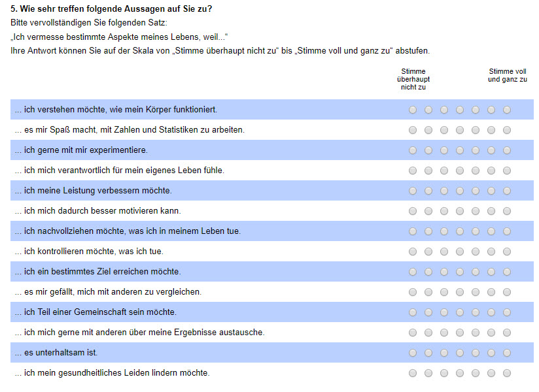Pick second-lowest rating for 'es unterhaltsam ist'
539x392 pixels.
428,353
